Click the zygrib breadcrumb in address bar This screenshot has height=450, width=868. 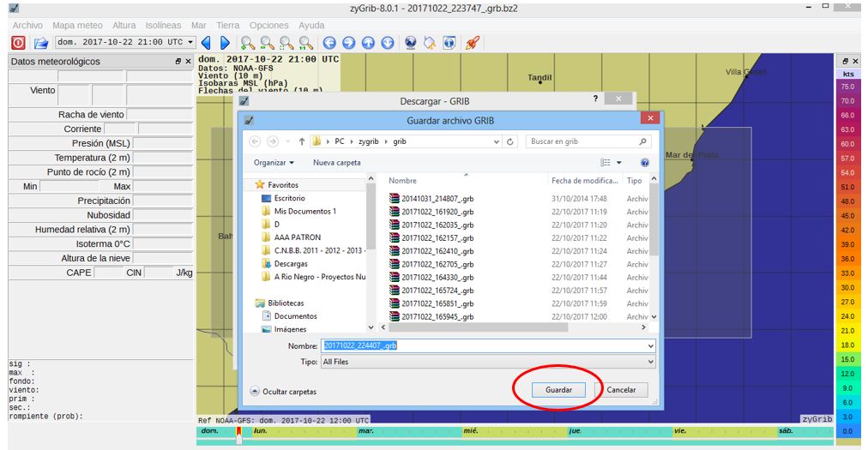click(x=369, y=141)
